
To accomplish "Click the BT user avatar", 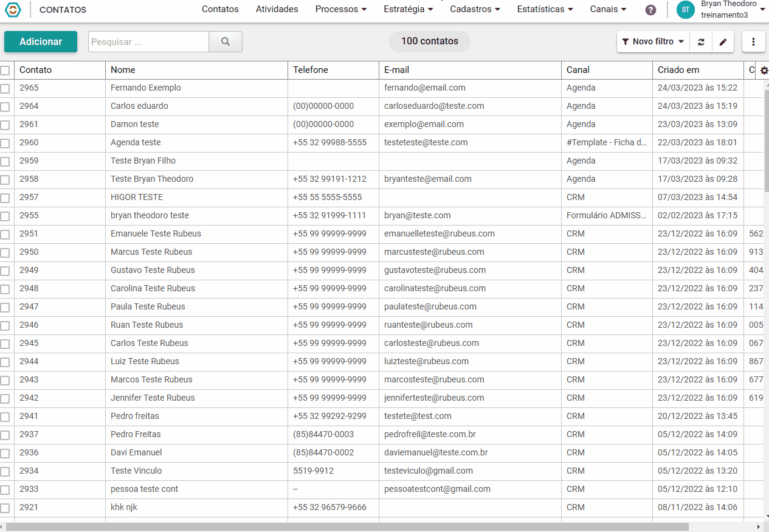I will pyautogui.click(x=686, y=10).
